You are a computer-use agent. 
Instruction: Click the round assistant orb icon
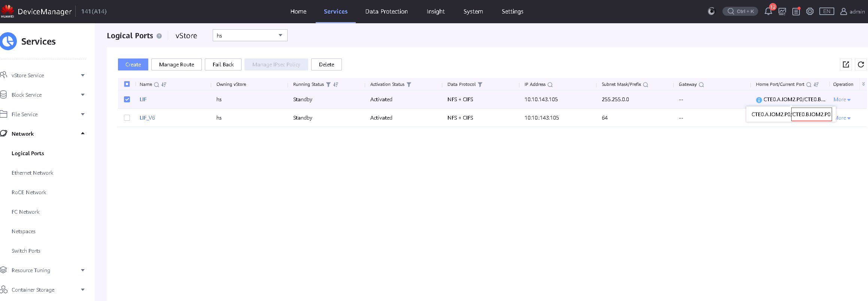711,11
